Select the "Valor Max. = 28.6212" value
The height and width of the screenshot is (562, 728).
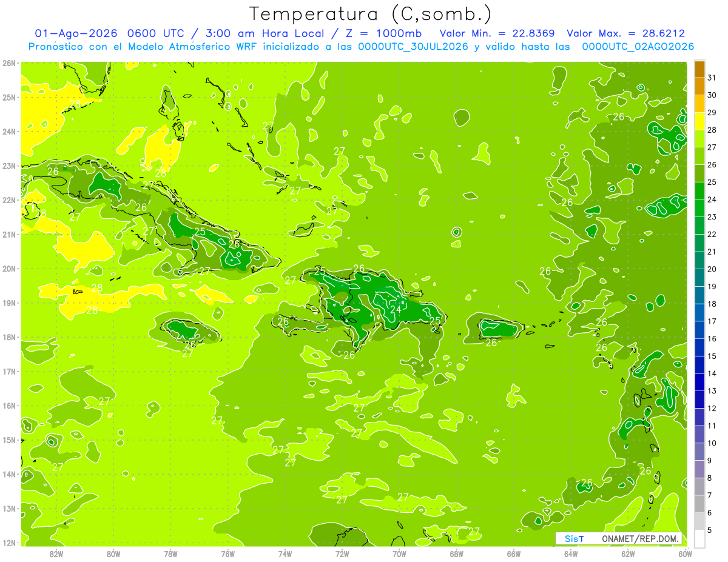tap(625, 33)
